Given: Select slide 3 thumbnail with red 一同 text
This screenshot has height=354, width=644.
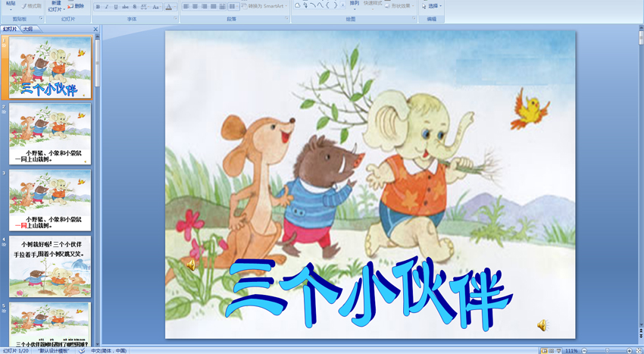Looking at the screenshot, I should (x=50, y=200).
